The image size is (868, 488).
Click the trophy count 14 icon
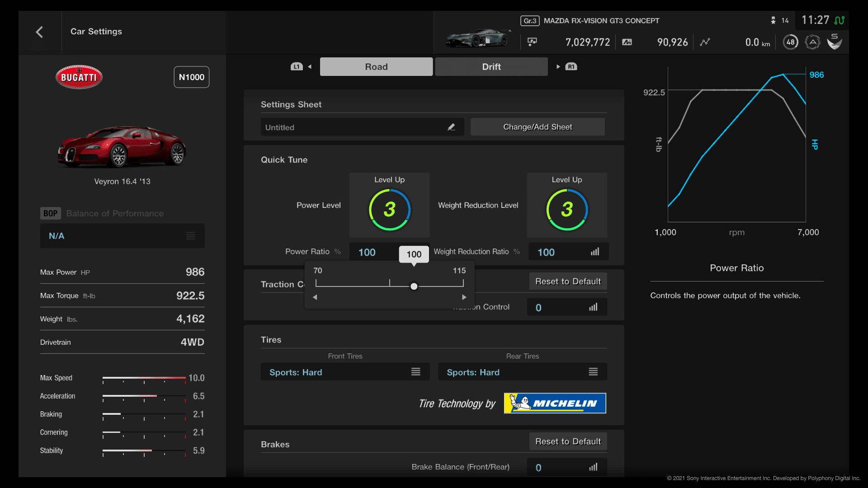773,20
